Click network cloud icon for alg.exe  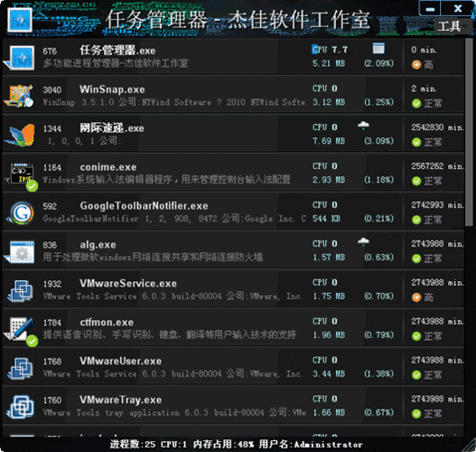click(x=363, y=241)
